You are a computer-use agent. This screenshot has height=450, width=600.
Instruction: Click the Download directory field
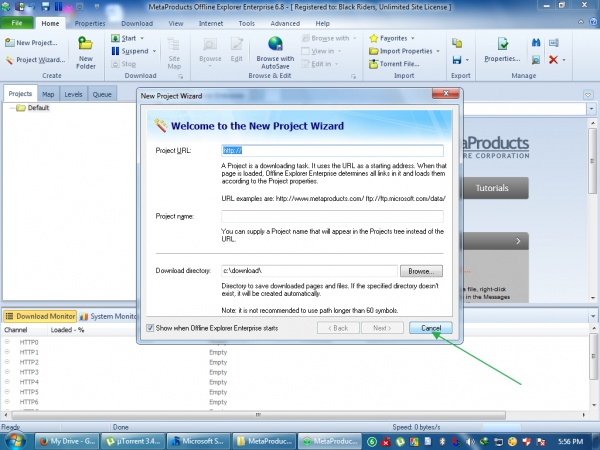click(309, 271)
